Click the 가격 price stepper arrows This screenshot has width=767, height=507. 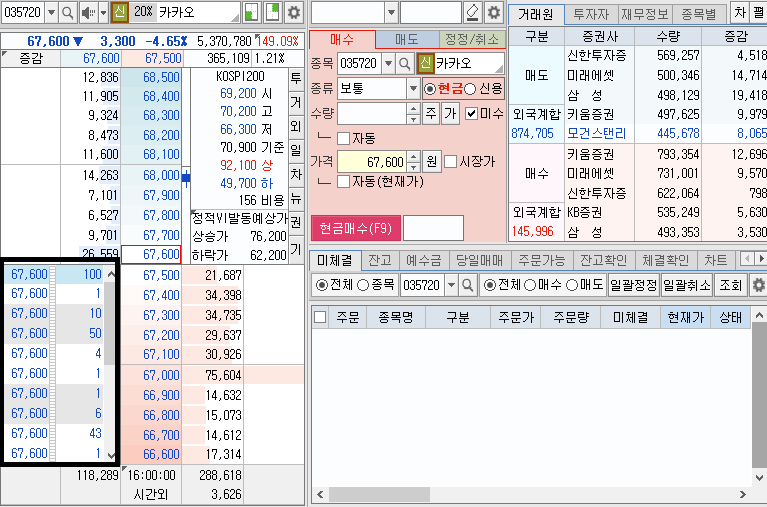point(413,161)
